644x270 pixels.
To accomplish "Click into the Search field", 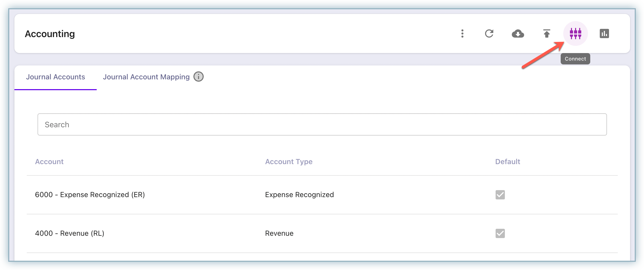I will [322, 124].
